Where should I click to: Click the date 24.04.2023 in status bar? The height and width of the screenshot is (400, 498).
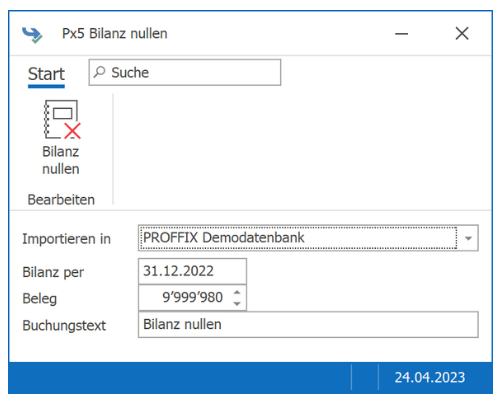430,378
